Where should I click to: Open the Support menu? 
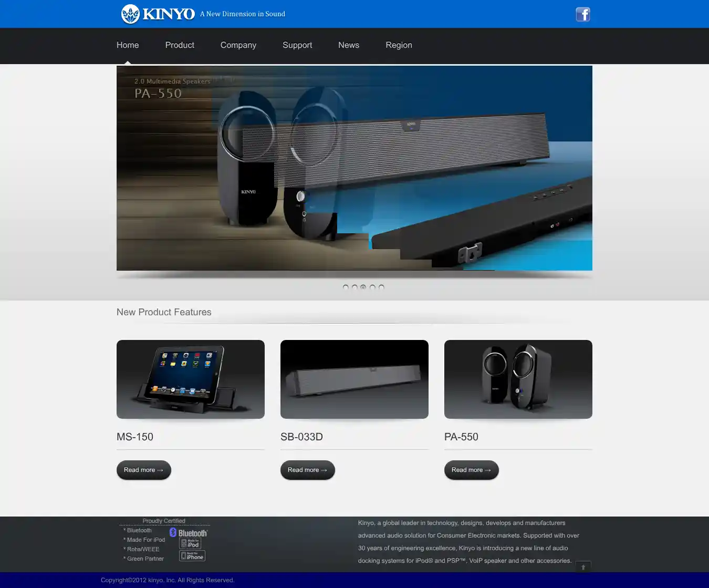pos(297,45)
